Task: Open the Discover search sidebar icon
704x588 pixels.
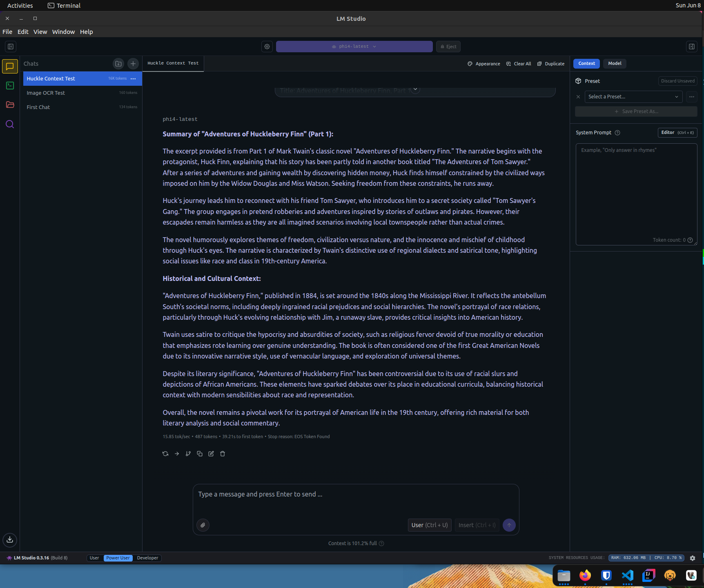Action: (10, 124)
